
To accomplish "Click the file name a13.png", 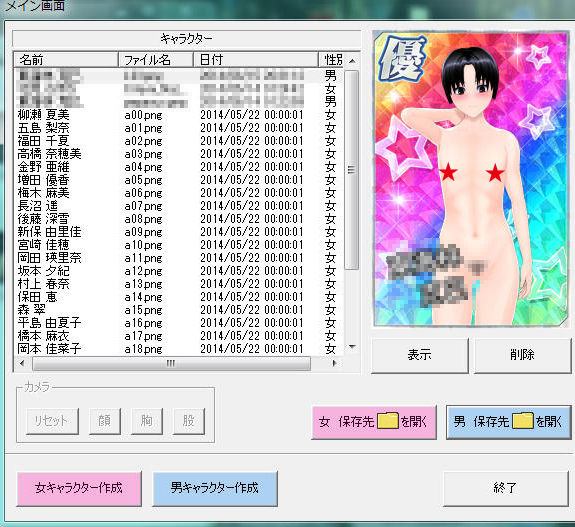I will click(143, 284).
